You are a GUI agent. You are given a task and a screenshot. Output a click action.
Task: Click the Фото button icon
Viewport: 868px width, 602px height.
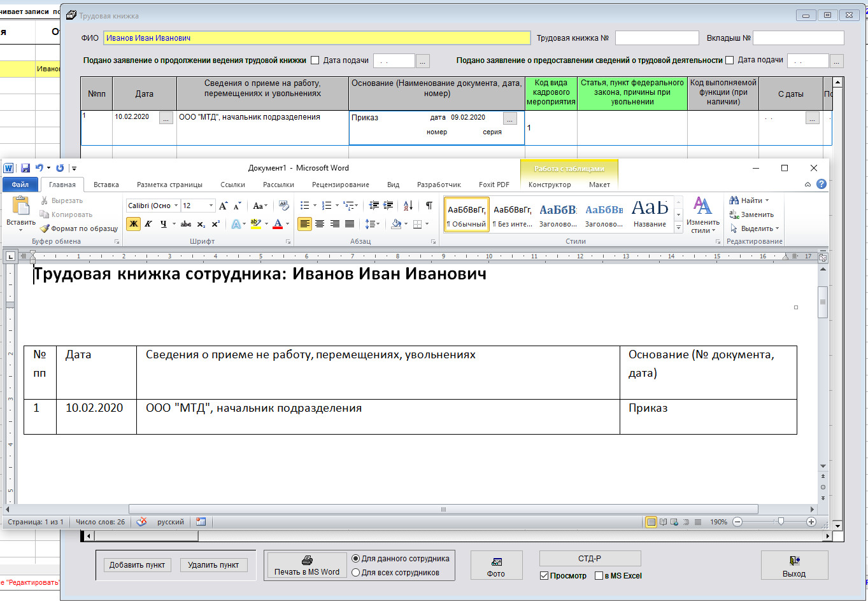click(496, 562)
